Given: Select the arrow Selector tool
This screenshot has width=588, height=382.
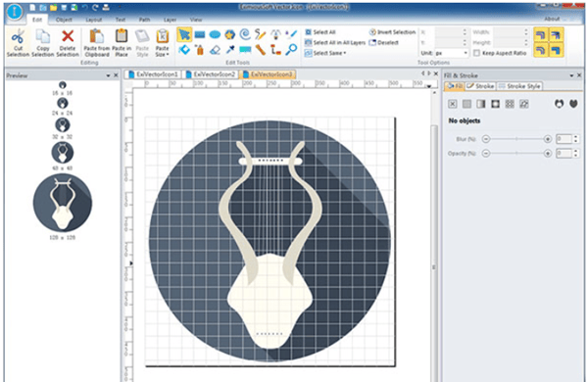Looking at the screenshot, I should [x=184, y=34].
